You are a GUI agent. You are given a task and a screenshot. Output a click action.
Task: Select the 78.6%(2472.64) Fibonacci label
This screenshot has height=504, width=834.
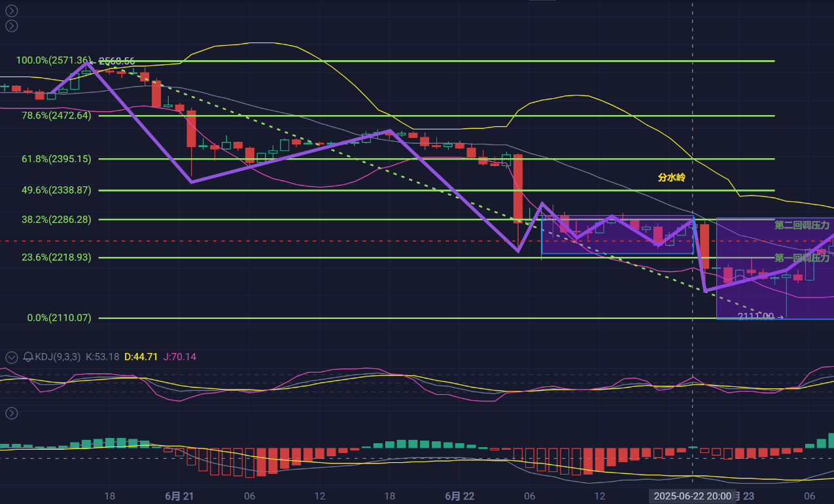coord(57,115)
